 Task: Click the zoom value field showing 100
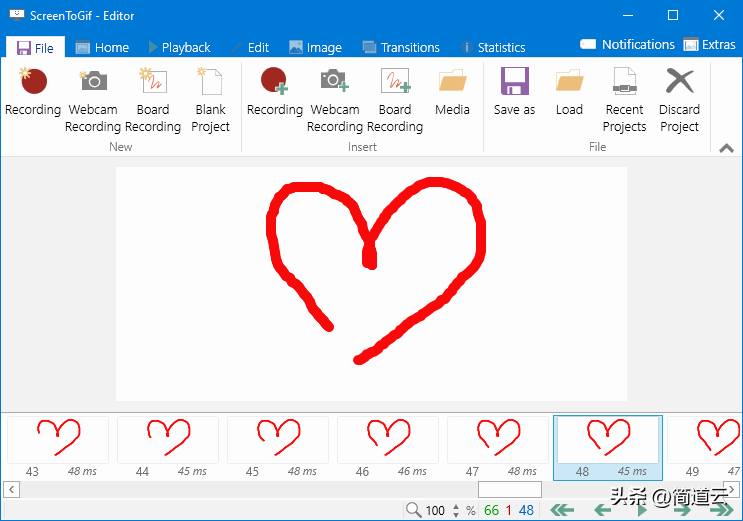[x=435, y=511]
